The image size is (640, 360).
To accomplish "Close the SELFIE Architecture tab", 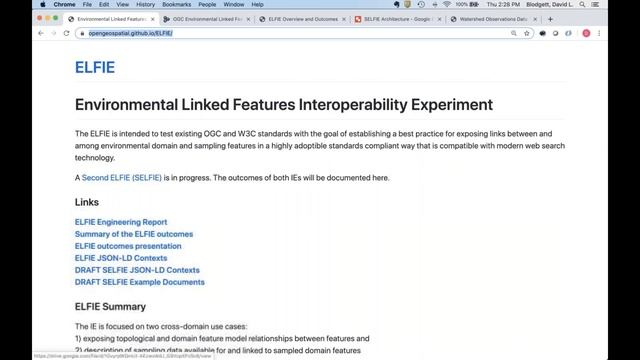I will (439, 19).
